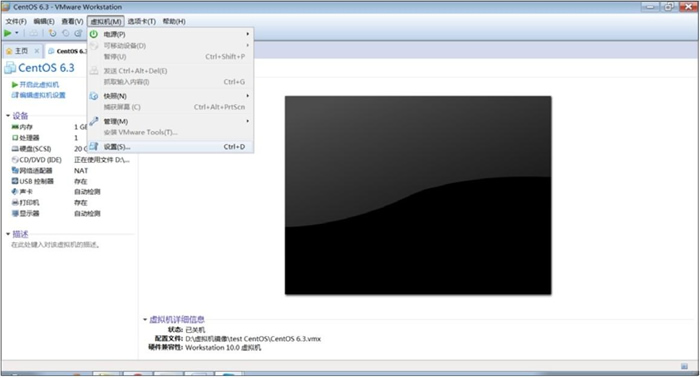Close the 主页 home tab
The width and height of the screenshot is (700, 378).
[37, 51]
